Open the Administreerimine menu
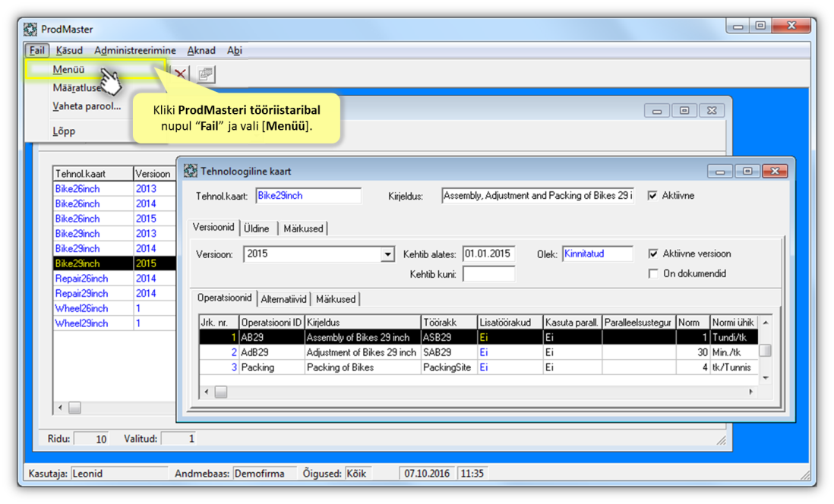This screenshot has width=834, height=504. (134, 50)
